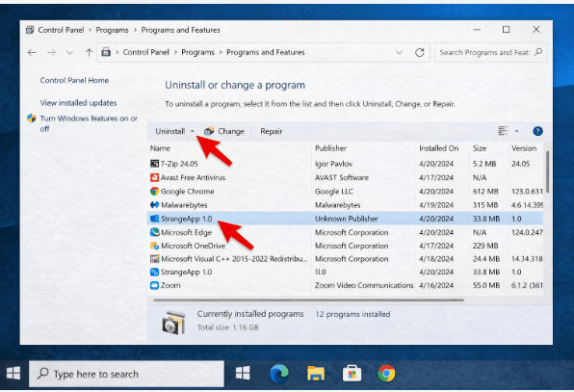Screen dimensions: 574x392
Task: Go back with the back arrow
Action: [x=32, y=52]
